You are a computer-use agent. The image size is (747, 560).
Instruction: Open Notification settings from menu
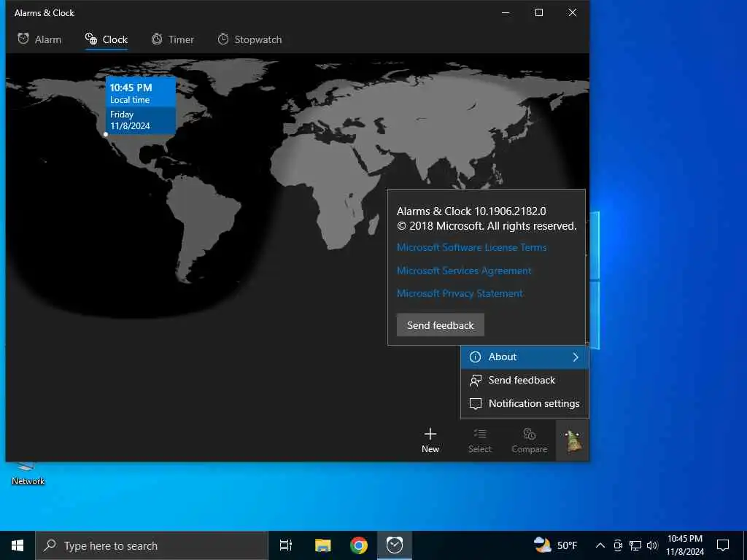(x=525, y=403)
